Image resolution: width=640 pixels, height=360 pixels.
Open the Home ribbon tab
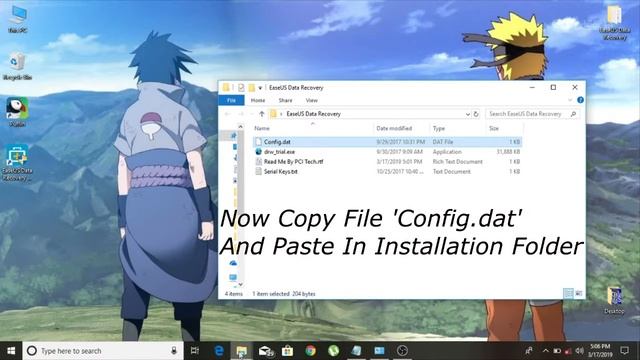coord(258,100)
